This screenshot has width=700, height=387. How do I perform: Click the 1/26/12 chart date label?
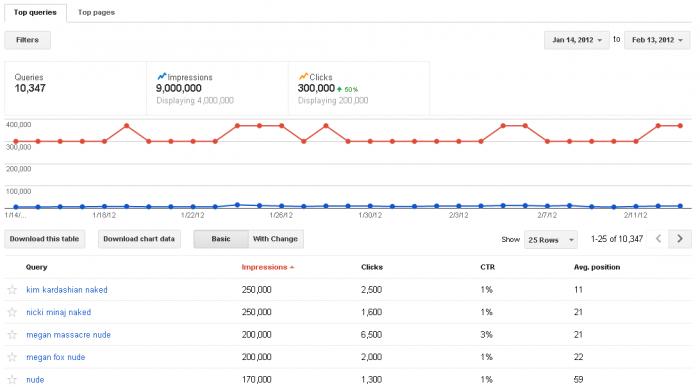pos(281,215)
